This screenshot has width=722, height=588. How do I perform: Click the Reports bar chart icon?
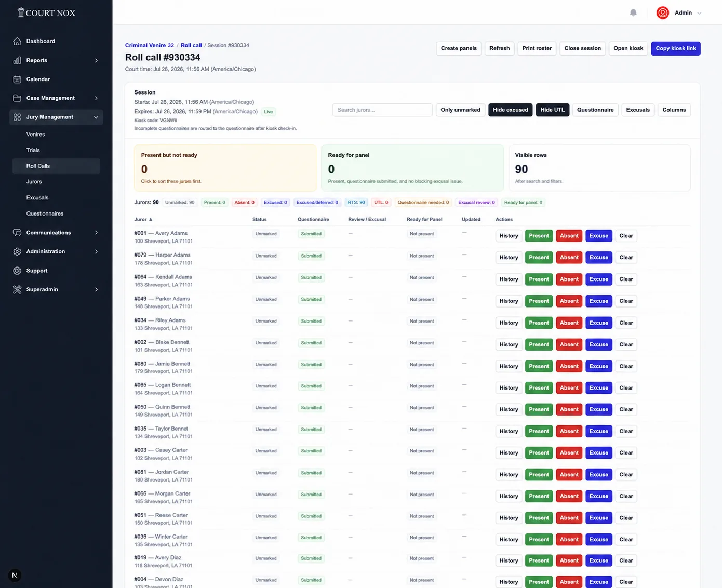[x=17, y=60]
